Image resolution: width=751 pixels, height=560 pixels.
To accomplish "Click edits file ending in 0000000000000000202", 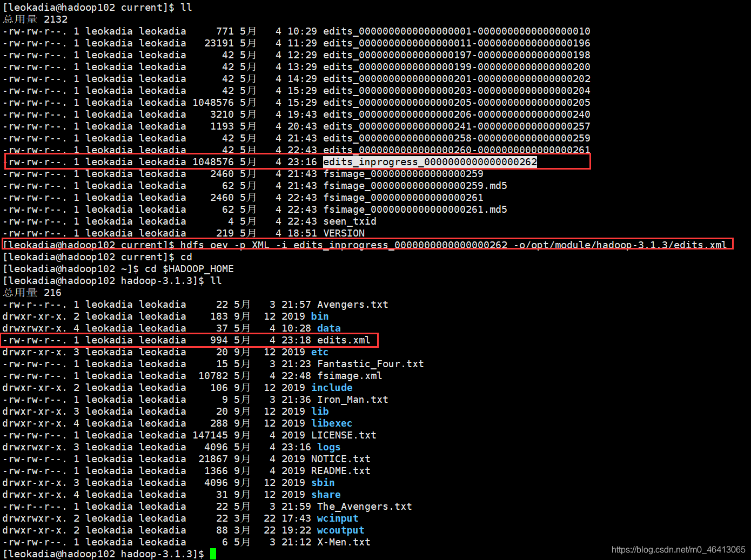I will coord(457,79).
